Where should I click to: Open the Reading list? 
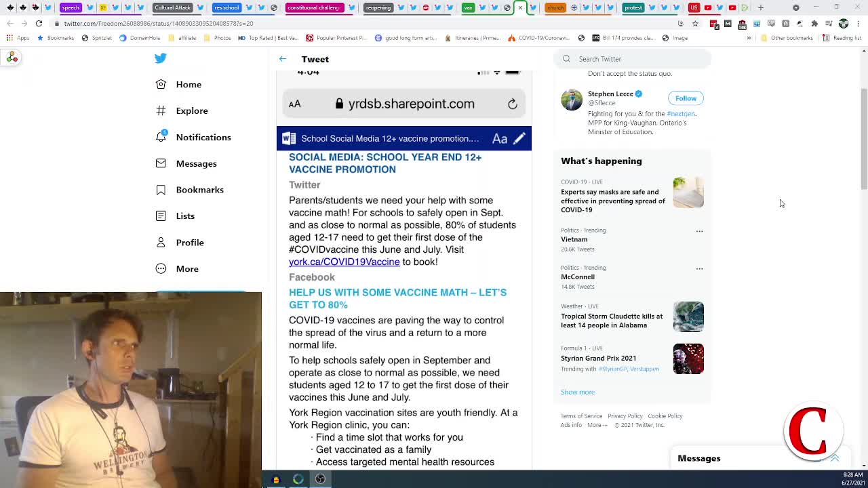click(842, 38)
